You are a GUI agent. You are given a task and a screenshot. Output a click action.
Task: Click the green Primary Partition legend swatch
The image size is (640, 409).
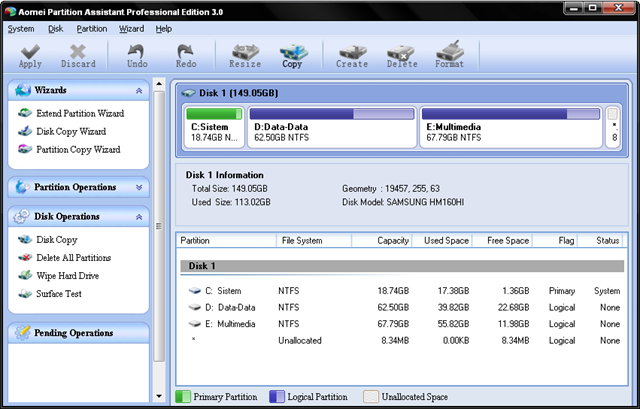pyautogui.click(x=183, y=396)
